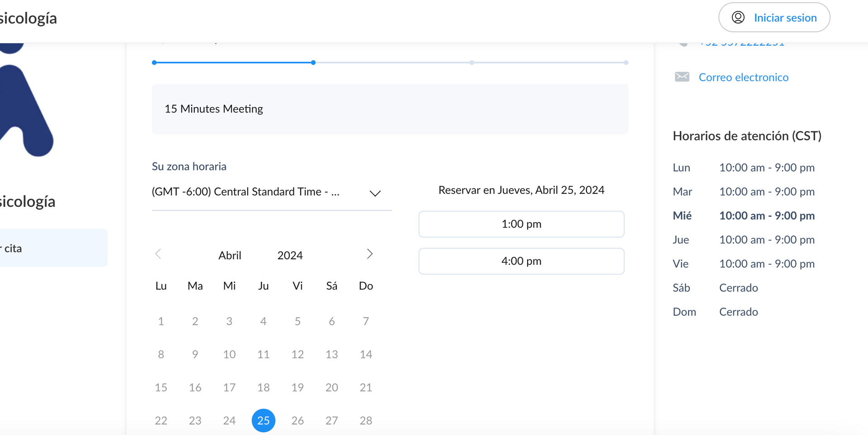Image resolution: width=868 pixels, height=435 pixels.
Task: Go to previous month with left chevron
Action: click(158, 254)
